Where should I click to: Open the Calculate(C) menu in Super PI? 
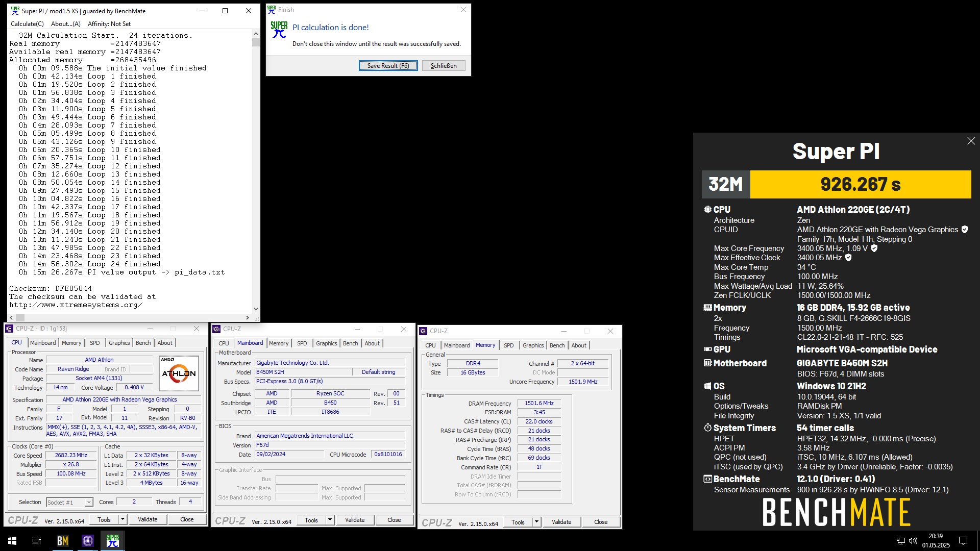(27, 23)
